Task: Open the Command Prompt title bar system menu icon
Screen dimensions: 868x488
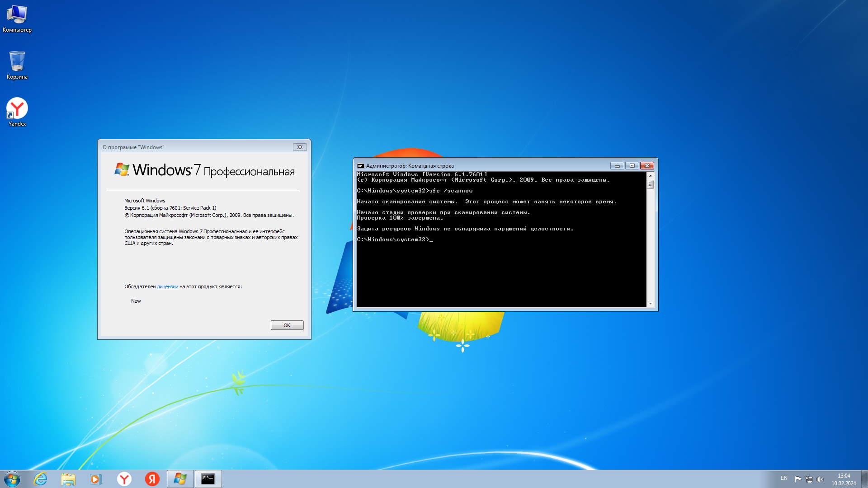Action: 360,166
